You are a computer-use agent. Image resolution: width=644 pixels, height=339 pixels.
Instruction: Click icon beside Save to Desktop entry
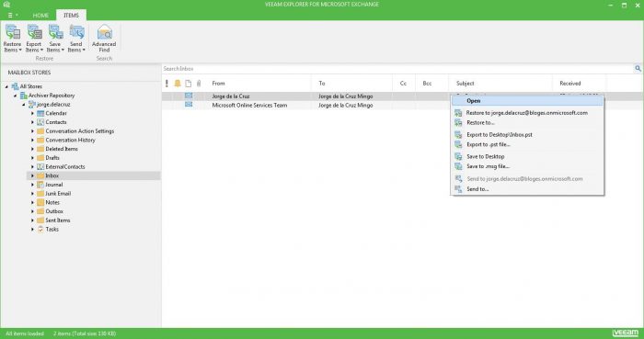tap(458, 156)
